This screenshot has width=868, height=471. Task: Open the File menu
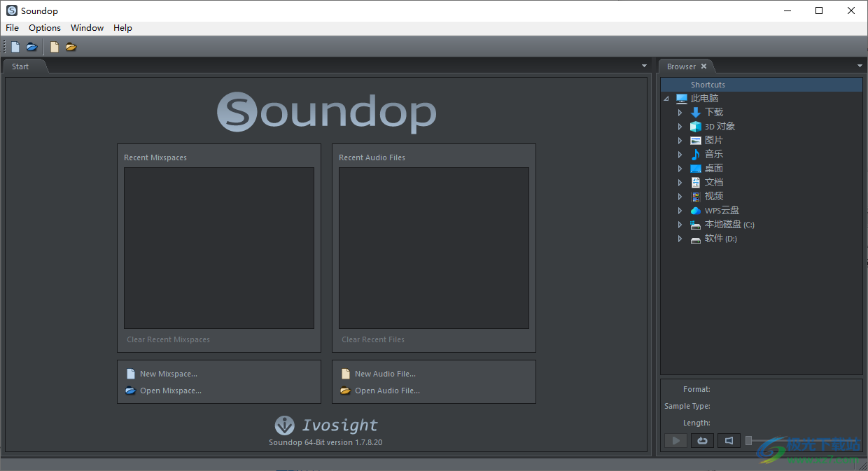12,28
